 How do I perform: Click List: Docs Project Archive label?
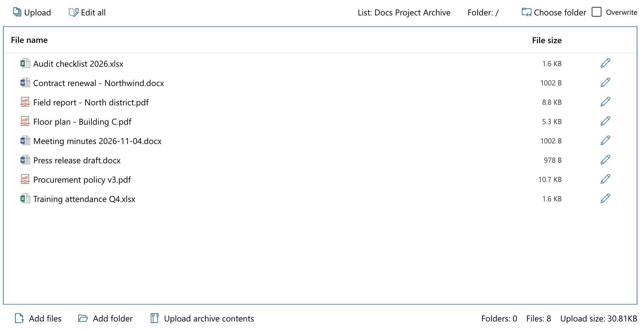click(404, 12)
